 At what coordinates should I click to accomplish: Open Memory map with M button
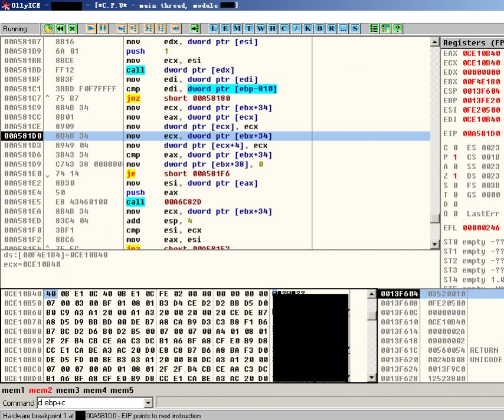237,29
